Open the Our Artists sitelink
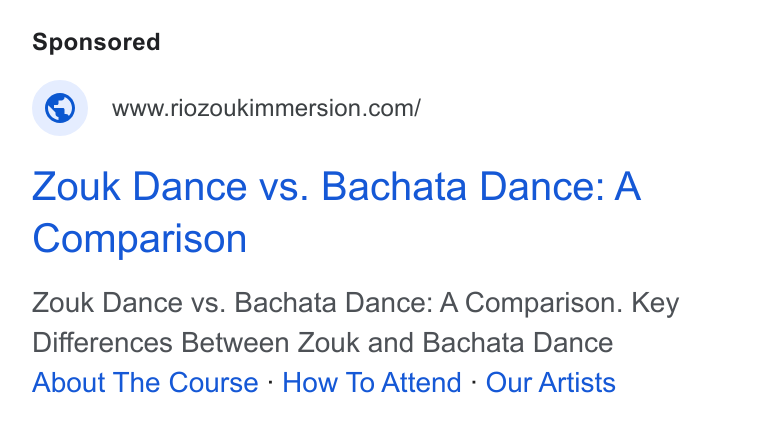Viewport: 760px width, 426px height. pyautogui.click(x=551, y=382)
